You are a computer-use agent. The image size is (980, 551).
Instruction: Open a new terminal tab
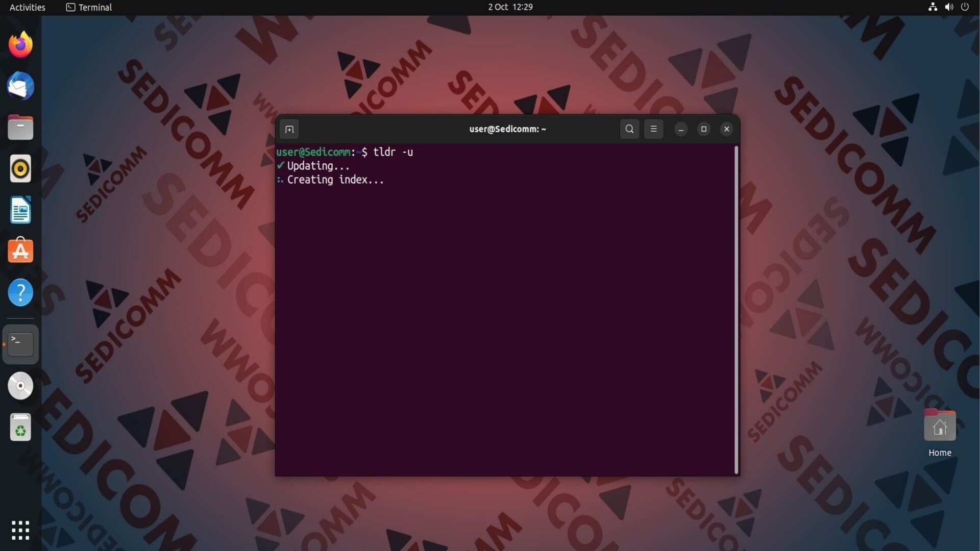click(x=289, y=129)
